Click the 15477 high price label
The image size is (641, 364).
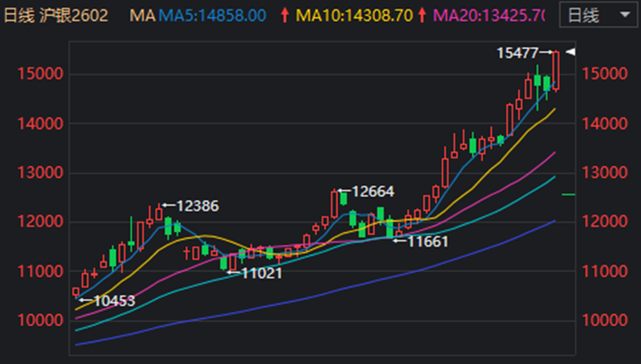517,53
